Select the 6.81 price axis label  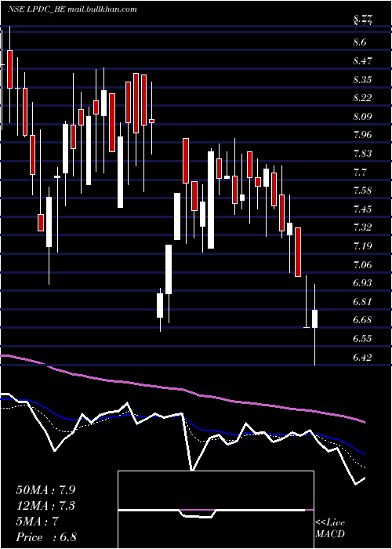362,301
